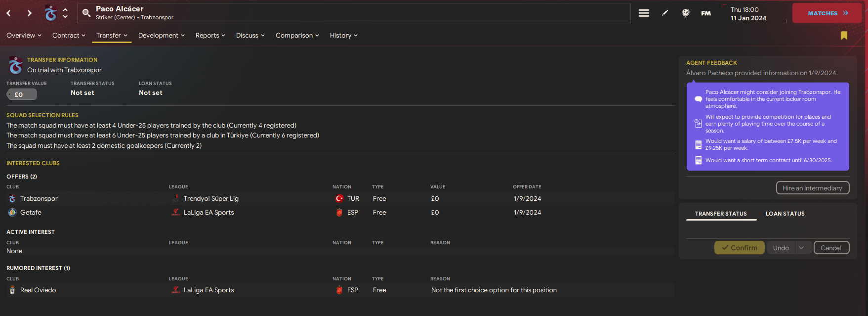The width and height of the screenshot is (868, 316).
Task: Open the Comparison dropdown menu
Action: click(x=297, y=35)
